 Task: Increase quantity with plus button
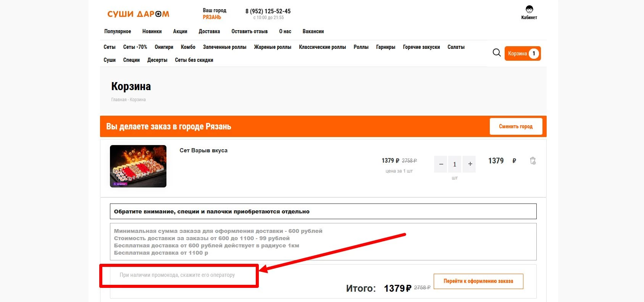click(x=470, y=164)
